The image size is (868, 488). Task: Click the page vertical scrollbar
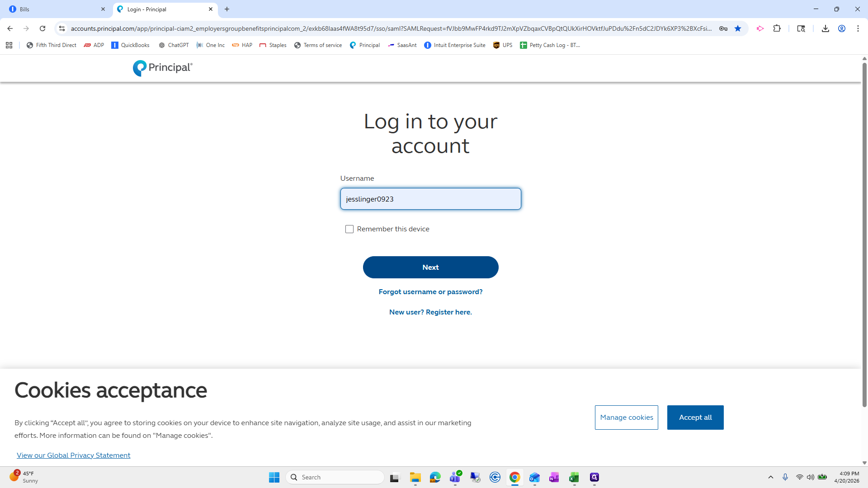point(864,235)
